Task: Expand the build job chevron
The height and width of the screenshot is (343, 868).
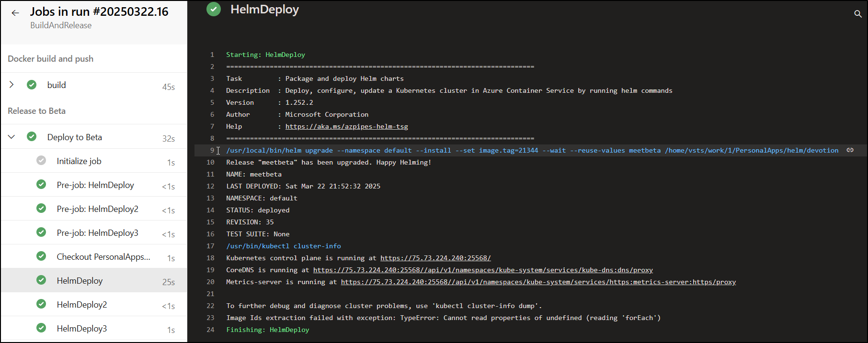Action: coord(11,85)
